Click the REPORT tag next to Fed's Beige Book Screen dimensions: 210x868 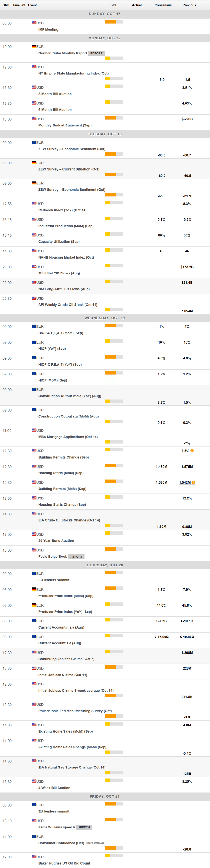(76, 557)
